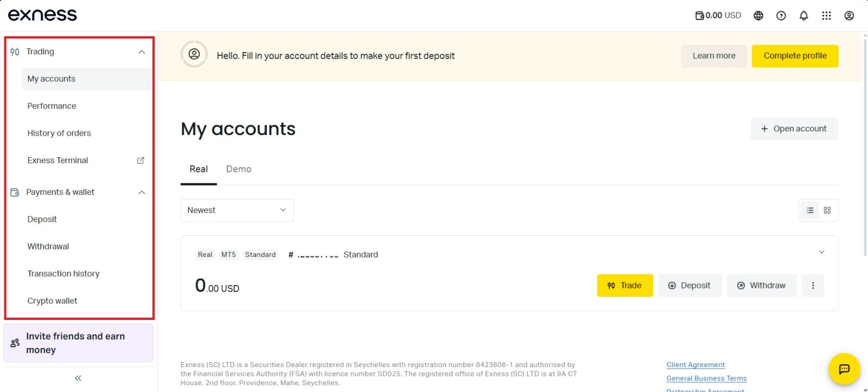
Task: Expand the Standard account card details
Action: tap(822, 252)
